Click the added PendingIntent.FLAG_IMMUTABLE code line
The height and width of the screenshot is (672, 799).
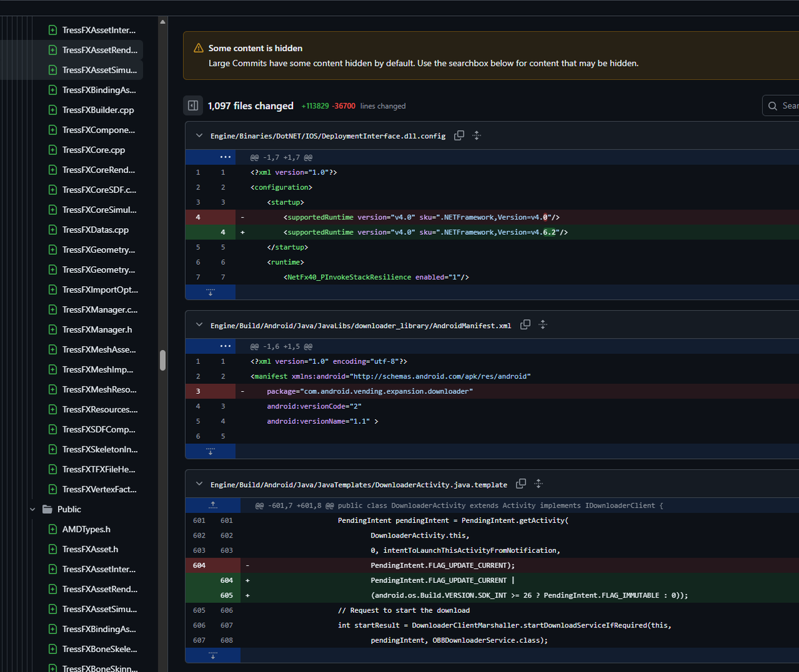point(529,595)
